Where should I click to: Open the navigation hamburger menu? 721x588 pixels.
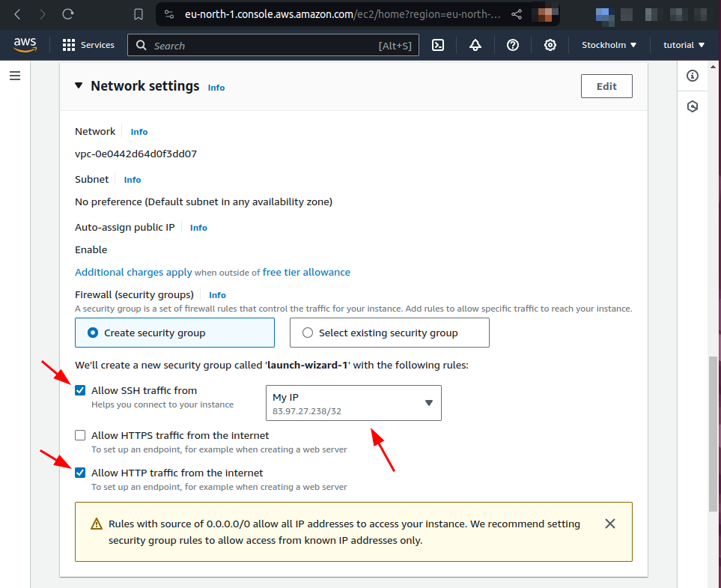coord(15,75)
